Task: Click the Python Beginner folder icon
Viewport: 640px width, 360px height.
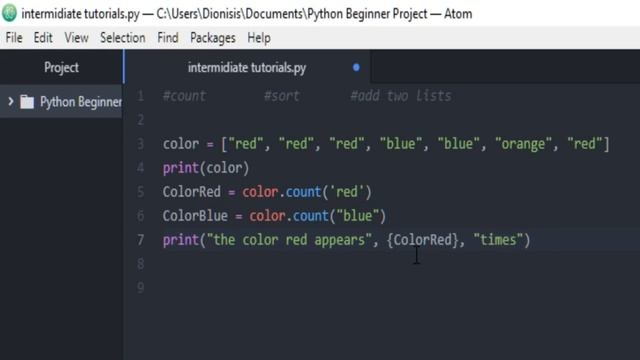Action: click(x=27, y=102)
